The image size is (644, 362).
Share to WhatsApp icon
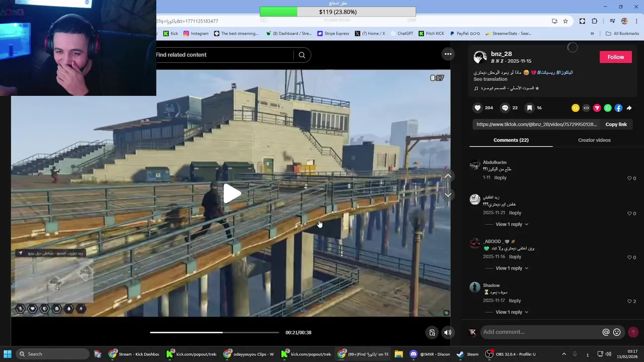608,108
